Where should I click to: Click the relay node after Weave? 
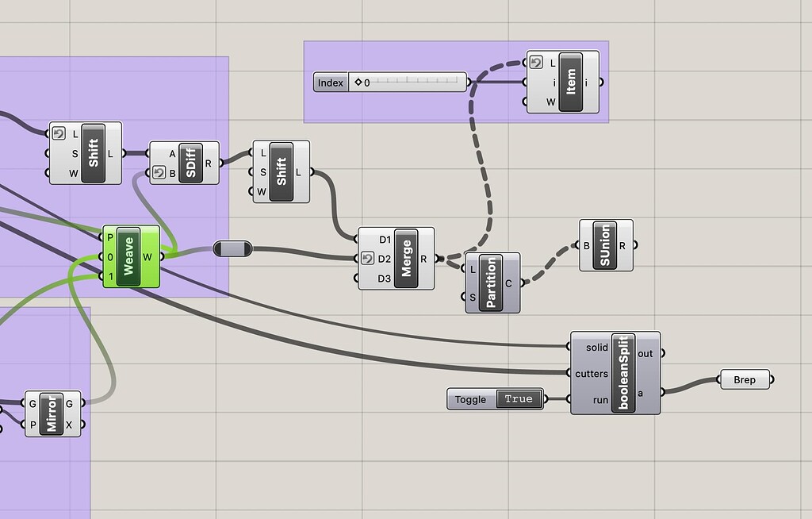coord(232,249)
